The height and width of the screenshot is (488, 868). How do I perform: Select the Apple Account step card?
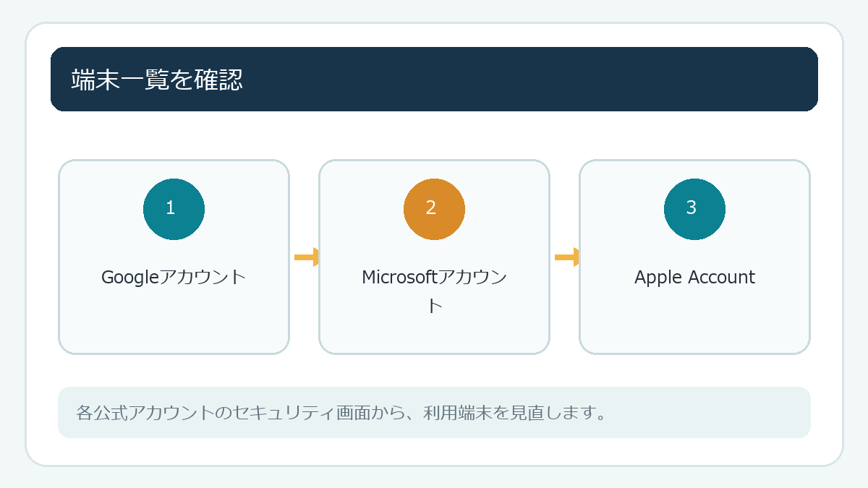(x=694, y=257)
